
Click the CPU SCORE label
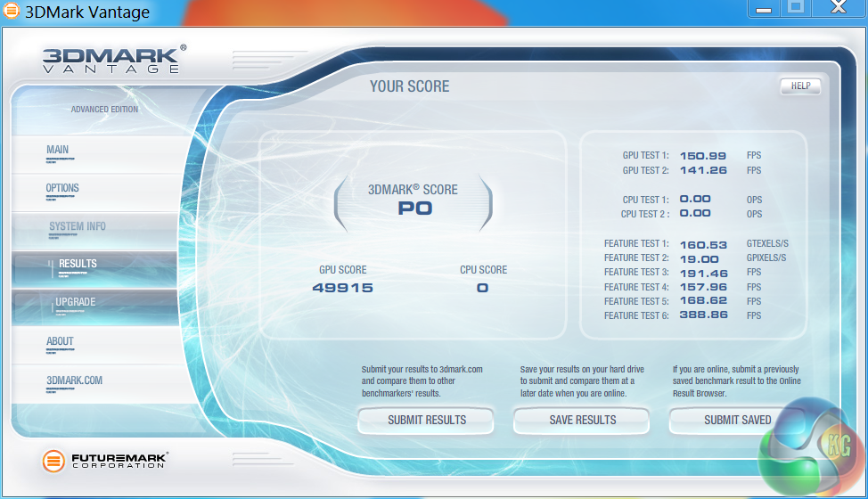(483, 270)
